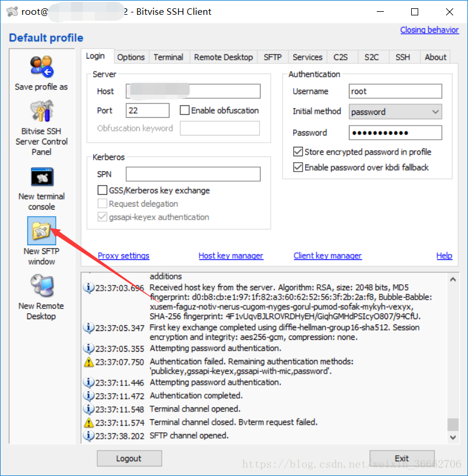Click the Password input field

pos(395,133)
